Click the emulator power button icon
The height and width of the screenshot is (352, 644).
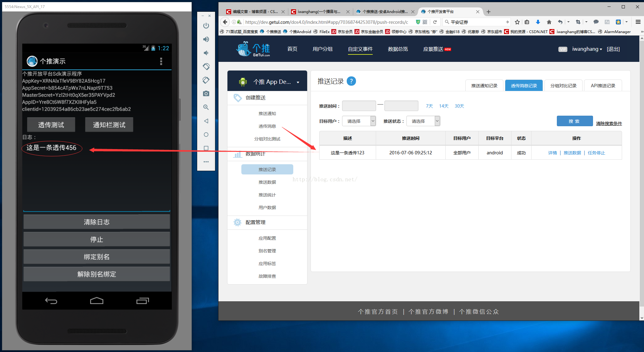click(206, 26)
